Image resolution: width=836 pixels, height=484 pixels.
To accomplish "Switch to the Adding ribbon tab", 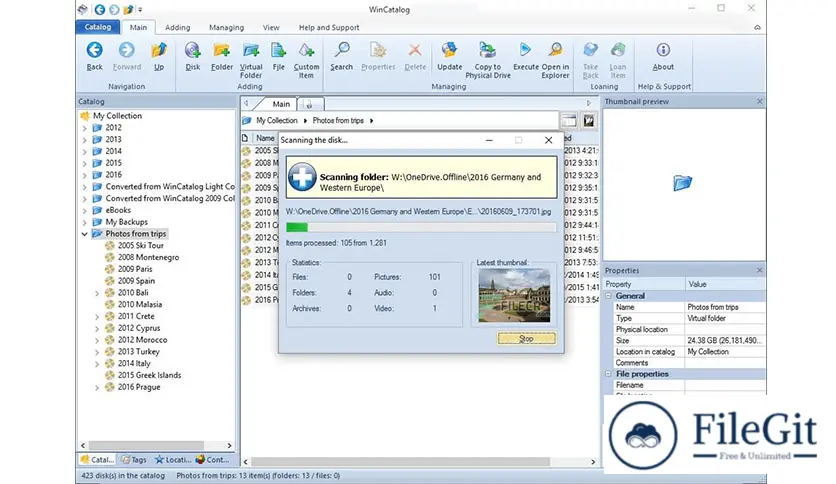I will coord(178,27).
